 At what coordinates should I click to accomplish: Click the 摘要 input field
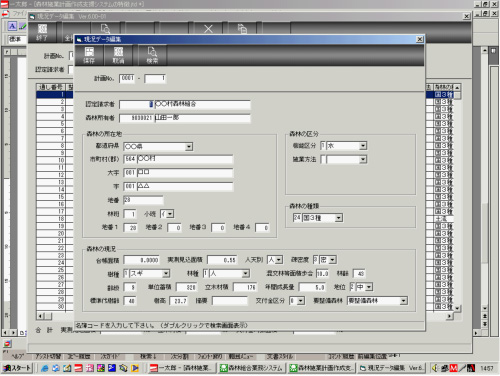pyautogui.click(x=230, y=301)
